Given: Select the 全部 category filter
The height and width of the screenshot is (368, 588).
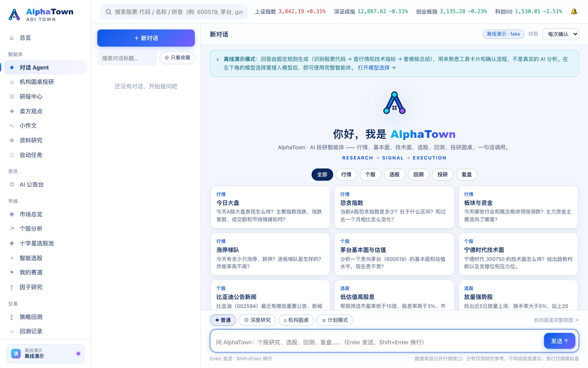Looking at the screenshot, I should pyautogui.click(x=322, y=174).
